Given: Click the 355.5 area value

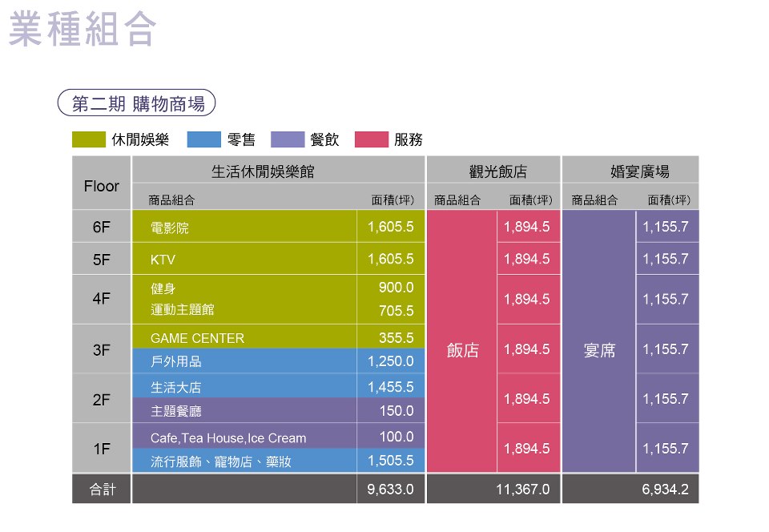Looking at the screenshot, I should tap(396, 337).
